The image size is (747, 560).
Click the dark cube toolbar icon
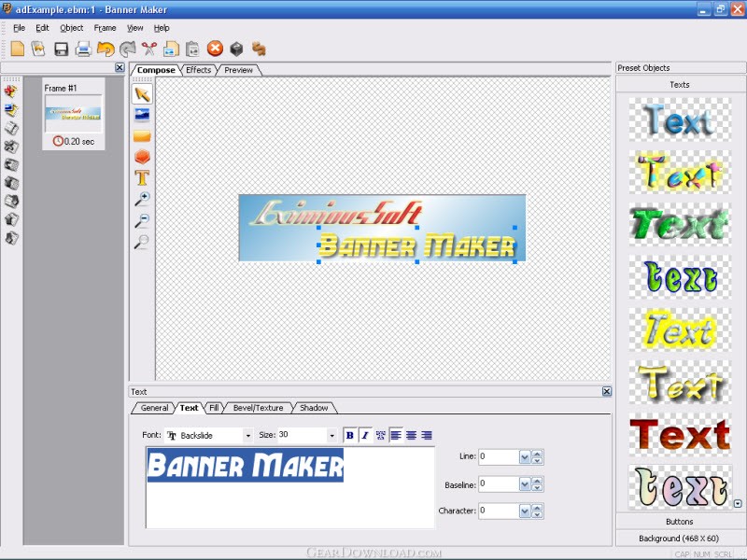pyautogui.click(x=237, y=49)
